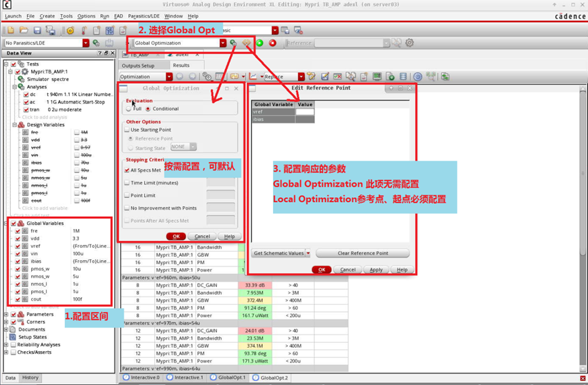Select the Conditional evaluation radio button
This screenshot has width=588, height=385.
tap(148, 109)
